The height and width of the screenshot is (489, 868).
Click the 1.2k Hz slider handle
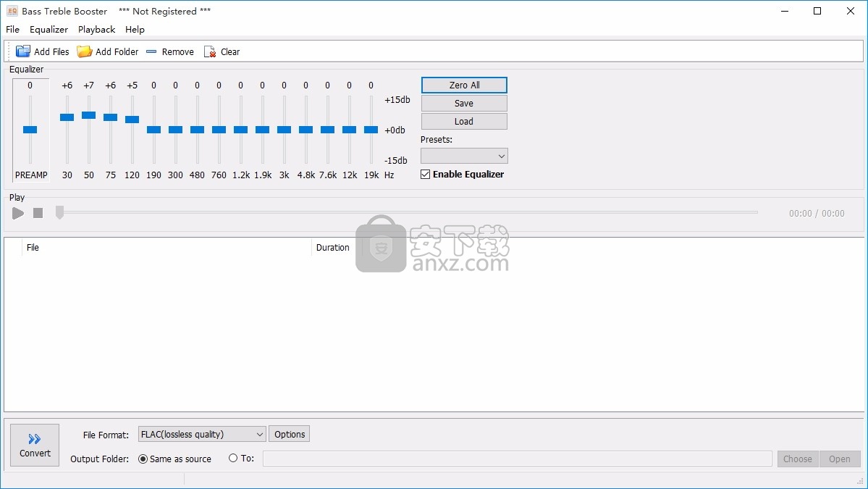241,130
